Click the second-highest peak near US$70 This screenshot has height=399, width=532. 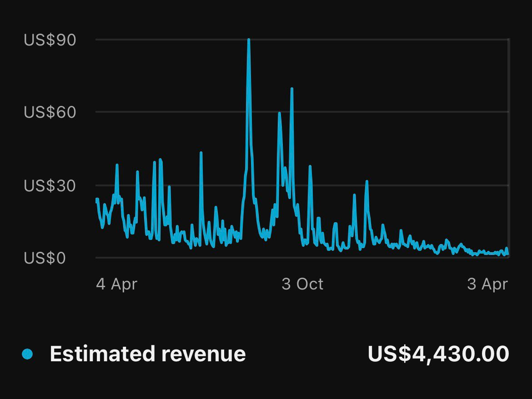(291, 89)
